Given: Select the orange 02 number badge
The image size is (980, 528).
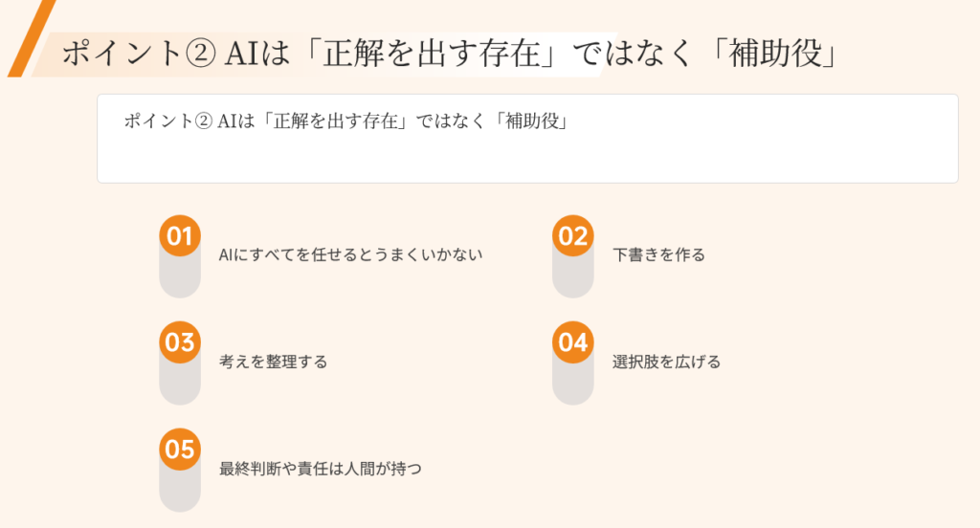Looking at the screenshot, I should [572, 236].
